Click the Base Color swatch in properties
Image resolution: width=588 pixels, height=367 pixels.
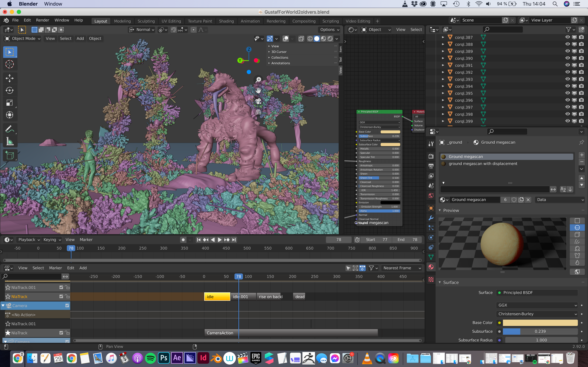click(540, 323)
